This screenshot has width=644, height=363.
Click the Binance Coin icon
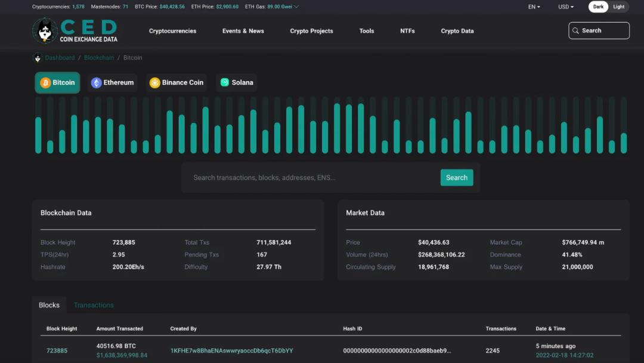154,82
